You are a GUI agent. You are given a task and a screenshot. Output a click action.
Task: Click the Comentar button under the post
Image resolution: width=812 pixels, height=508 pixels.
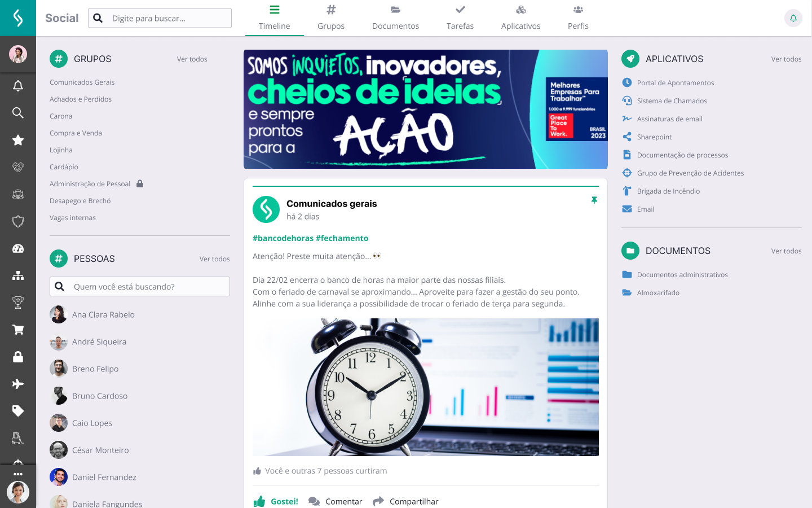[336, 501]
